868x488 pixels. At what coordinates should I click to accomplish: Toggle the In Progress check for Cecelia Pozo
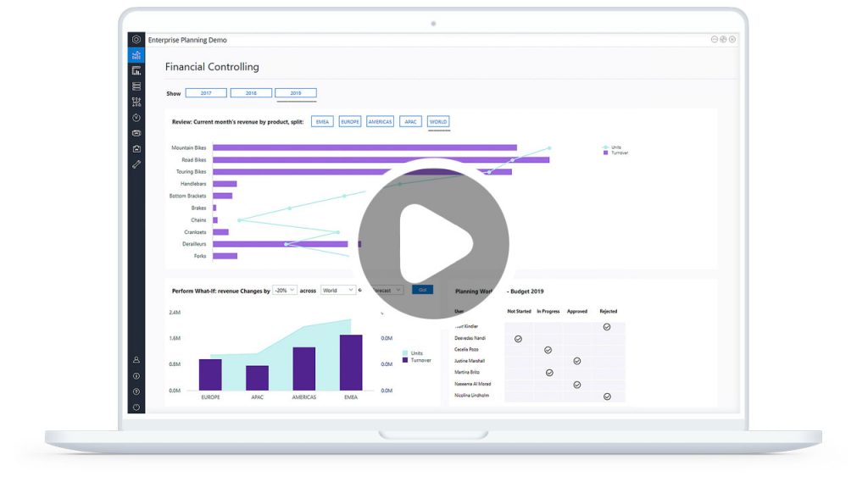pos(548,350)
